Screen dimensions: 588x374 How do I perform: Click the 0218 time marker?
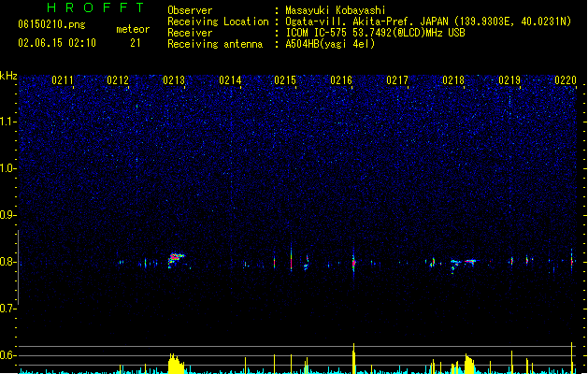click(x=453, y=80)
